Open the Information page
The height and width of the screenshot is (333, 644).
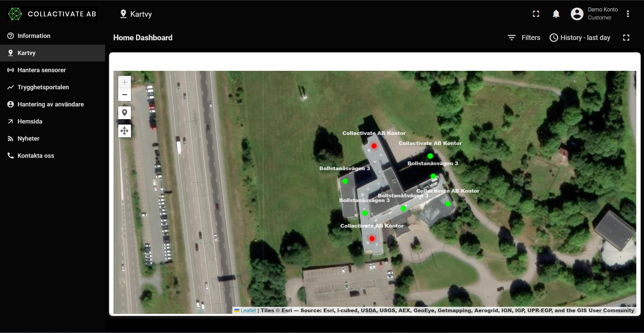(34, 36)
